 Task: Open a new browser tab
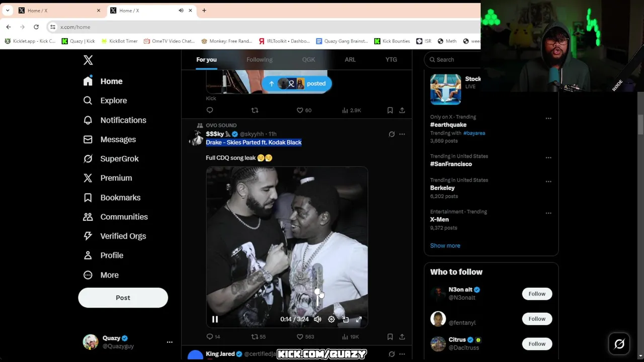tap(204, 11)
